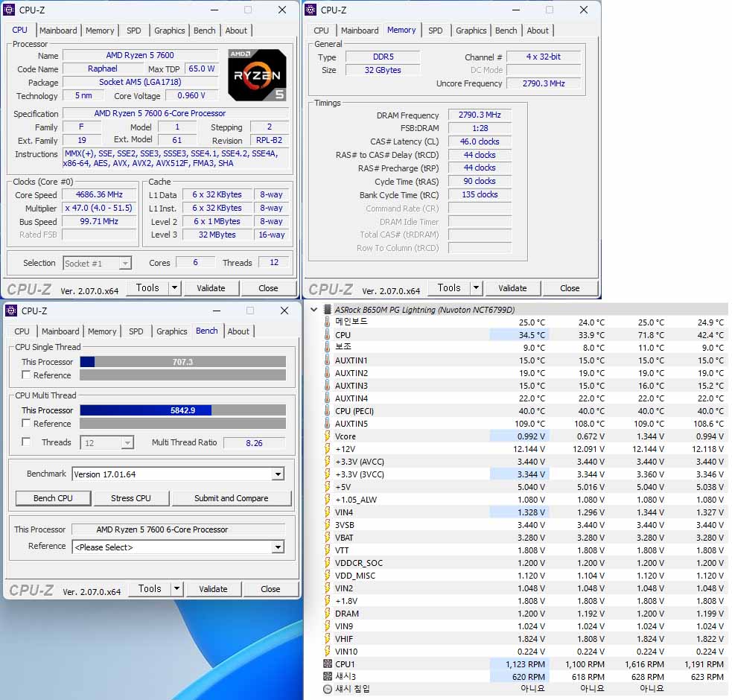This screenshot has height=700, width=732.
Task: Click Core Speed value 4686.36 MHz
Action: tap(99, 194)
